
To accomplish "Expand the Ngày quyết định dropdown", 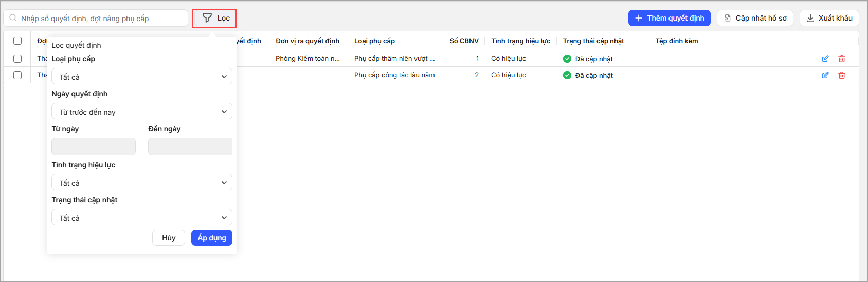I will (x=141, y=112).
